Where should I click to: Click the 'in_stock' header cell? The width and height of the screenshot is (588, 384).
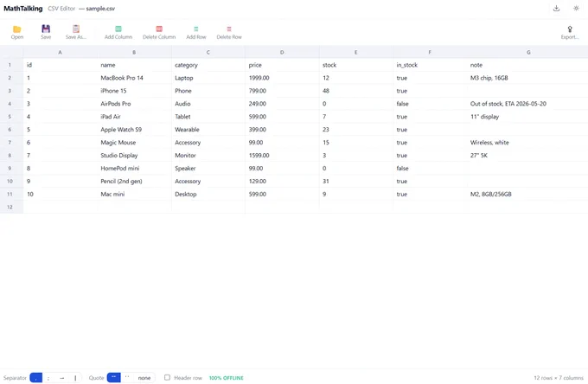coord(430,65)
